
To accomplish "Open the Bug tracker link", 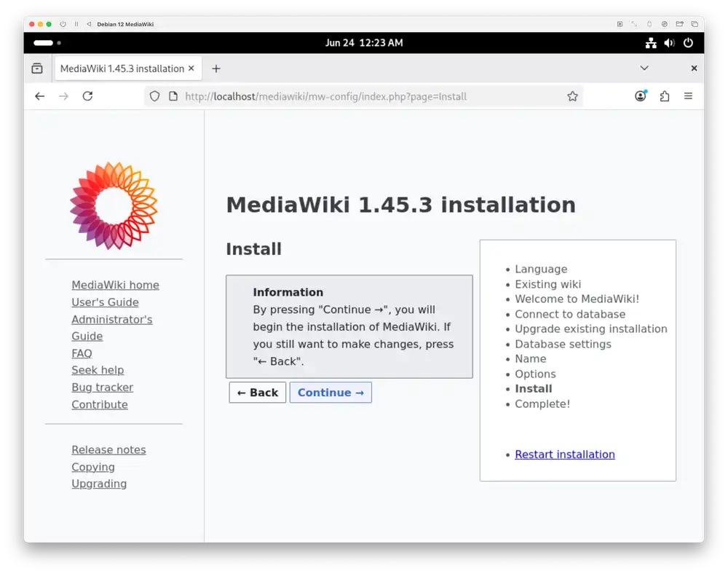I will [102, 388].
